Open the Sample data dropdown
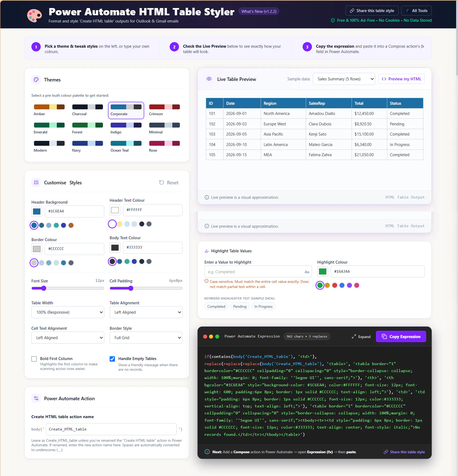The width and height of the screenshot is (458, 476). coord(344,79)
